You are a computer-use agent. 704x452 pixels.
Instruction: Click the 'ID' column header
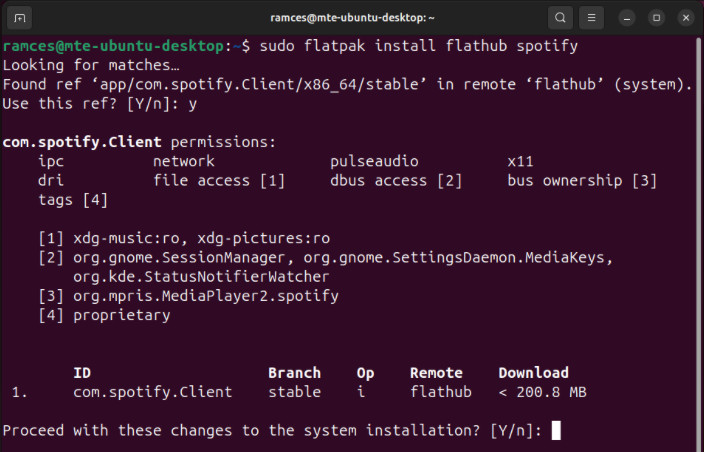(82, 373)
